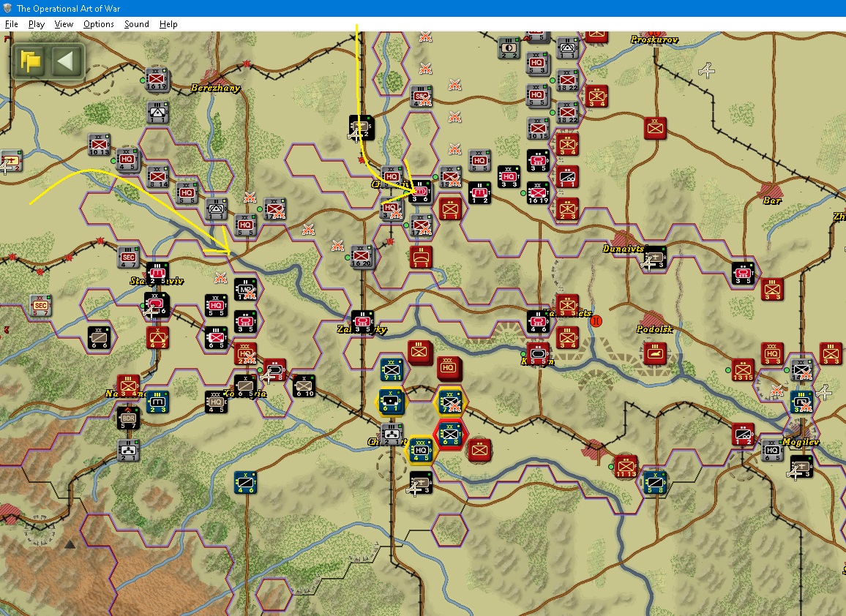Select blue infantry division 9-11

pos(392,370)
